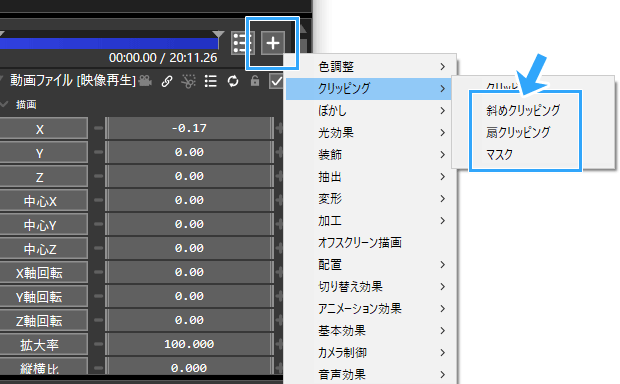Click the minus handle beside Y軸回転
620x384 pixels.
coord(98,296)
